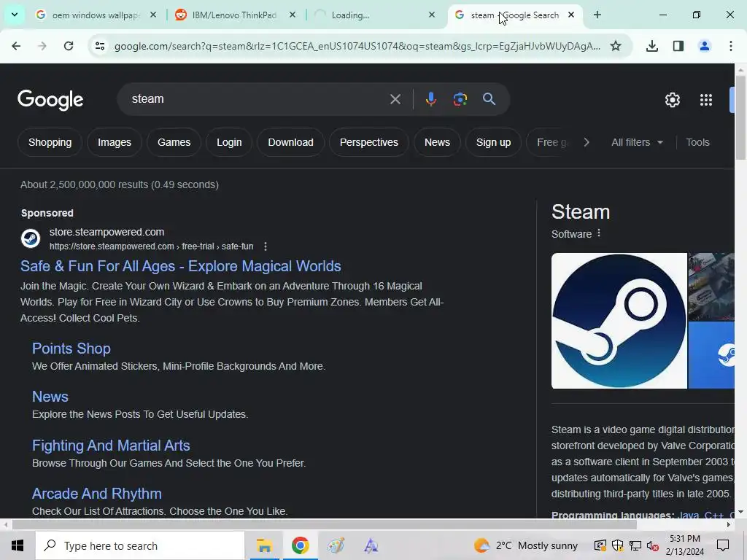Image resolution: width=747 pixels, height=560 pixels.
Task: Click the magnifier search button
Action: click(x=489, y=99)
